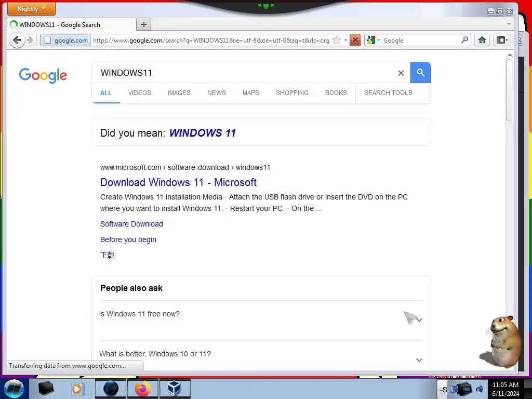Go to the home page icon
Screen dimensions: 532x399
482,41
